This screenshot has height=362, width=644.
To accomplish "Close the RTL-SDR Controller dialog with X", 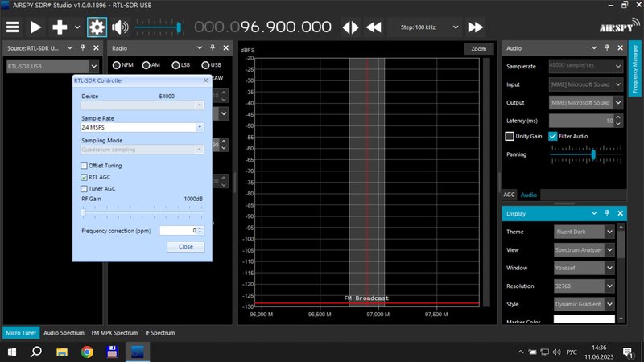I will [206, 80].
